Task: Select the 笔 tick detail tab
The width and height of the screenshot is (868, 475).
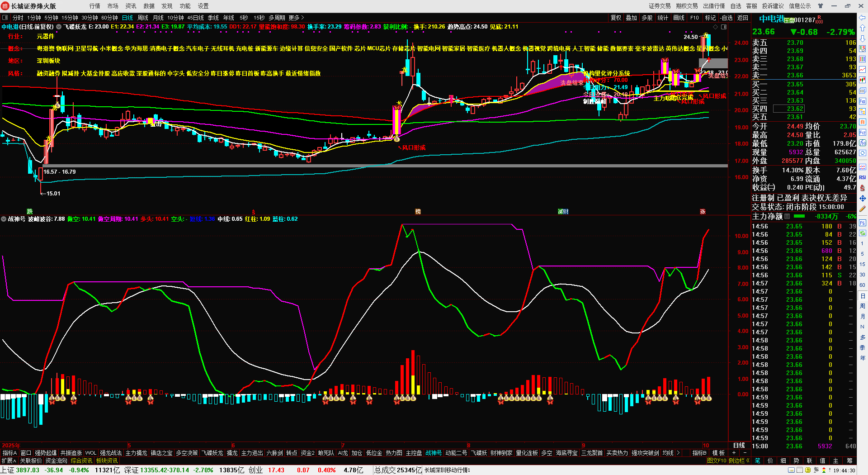Action: (757, 461)
